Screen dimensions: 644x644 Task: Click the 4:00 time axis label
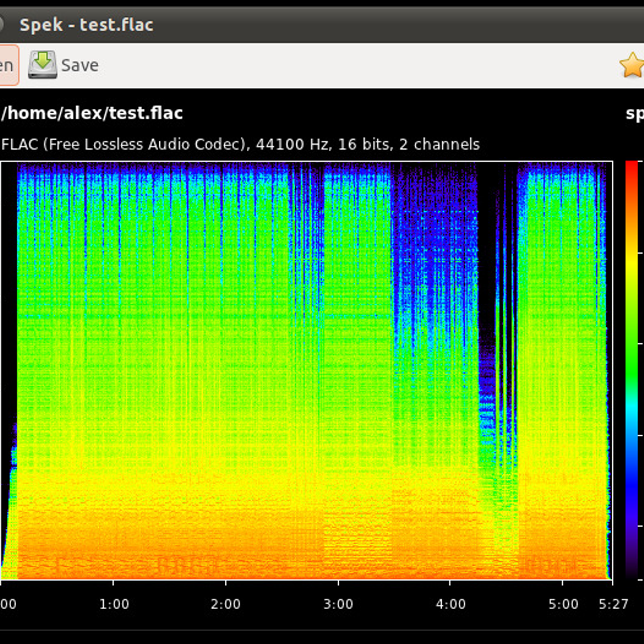click(x=450, y=604)
